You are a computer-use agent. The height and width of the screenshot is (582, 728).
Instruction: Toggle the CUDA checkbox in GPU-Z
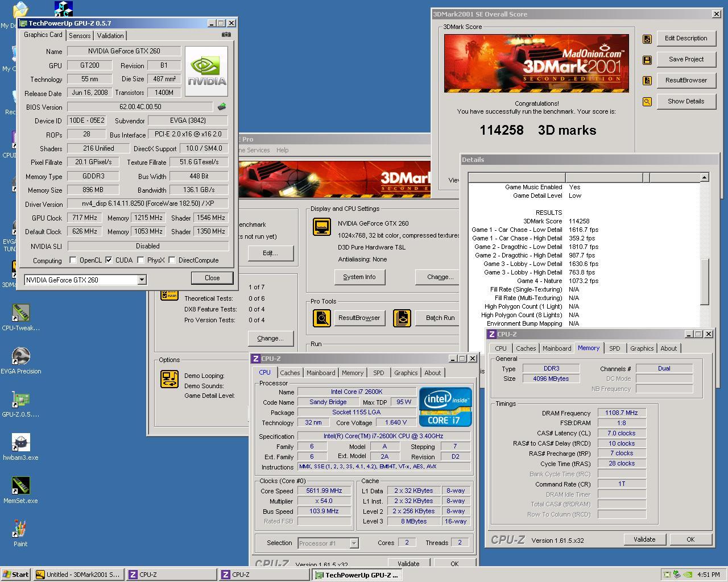point(109,260)
